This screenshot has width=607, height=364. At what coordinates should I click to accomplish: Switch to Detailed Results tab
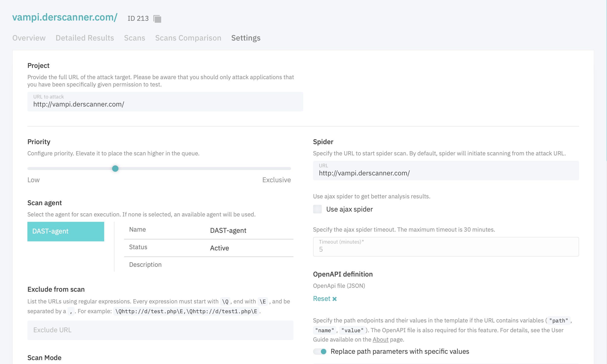tap(85, 38)
